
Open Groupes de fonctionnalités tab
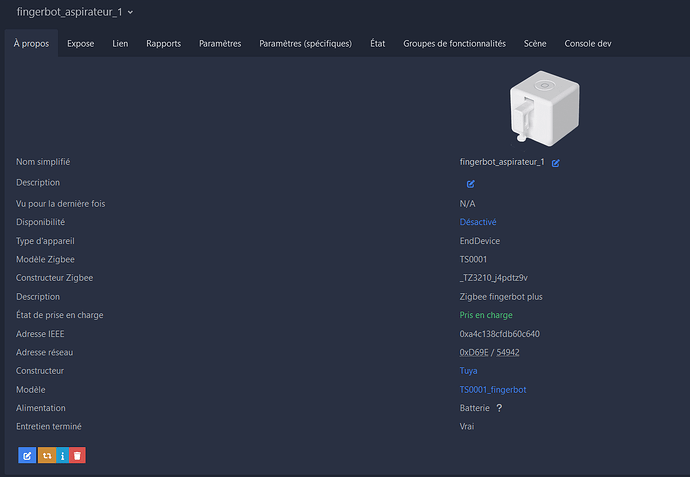(x=454, y=43)
